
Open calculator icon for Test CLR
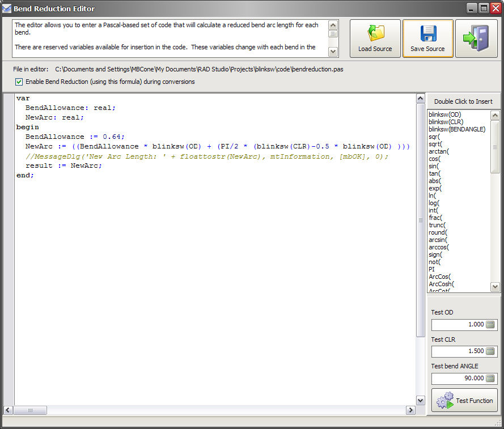coord(491,351)
